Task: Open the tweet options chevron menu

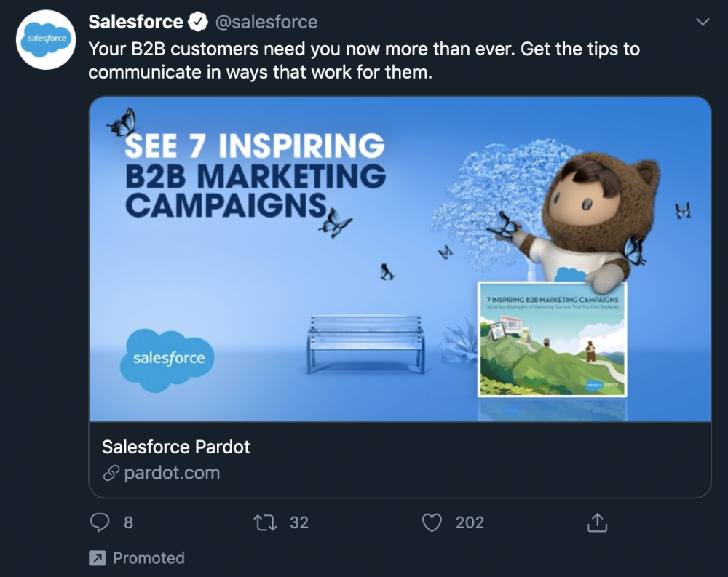Action: coord(703,22)
